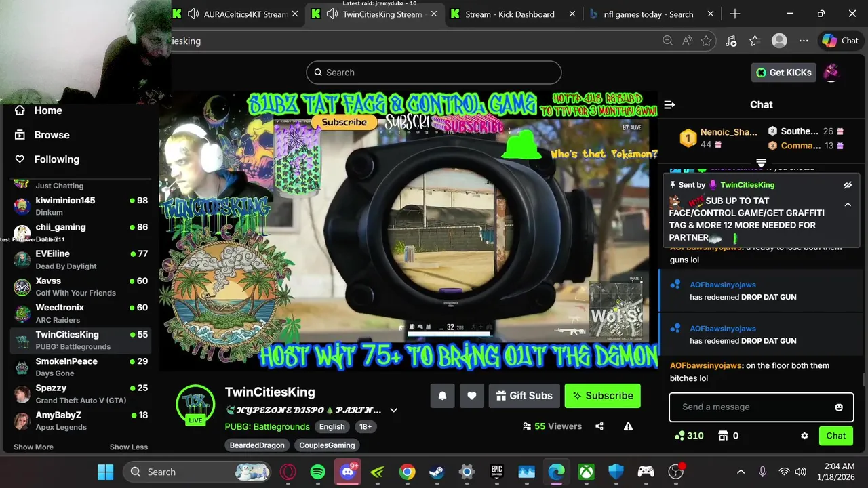Switch to AURACeltics4KT Stream tab
Viewport: 868px width, 488px height.
237,14
